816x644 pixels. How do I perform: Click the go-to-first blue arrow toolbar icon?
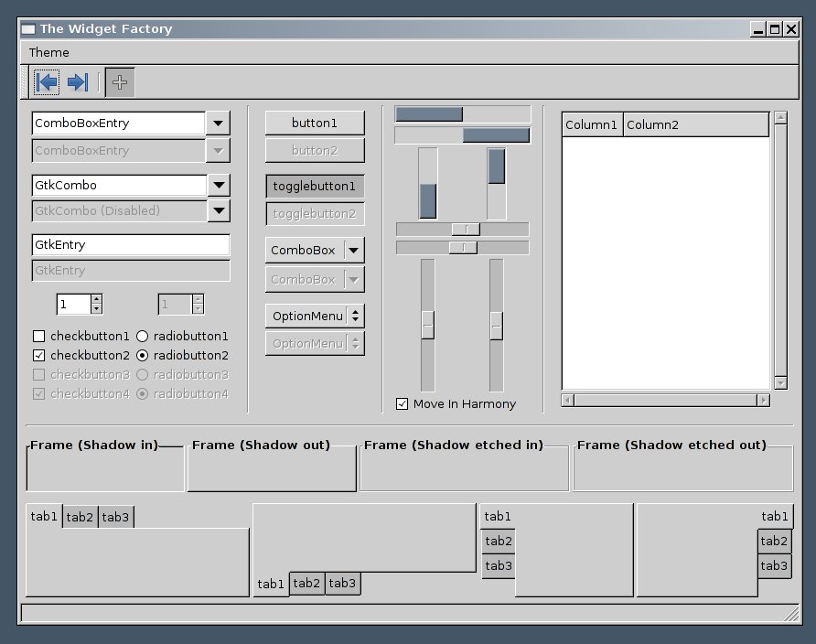tap(47, 82)
